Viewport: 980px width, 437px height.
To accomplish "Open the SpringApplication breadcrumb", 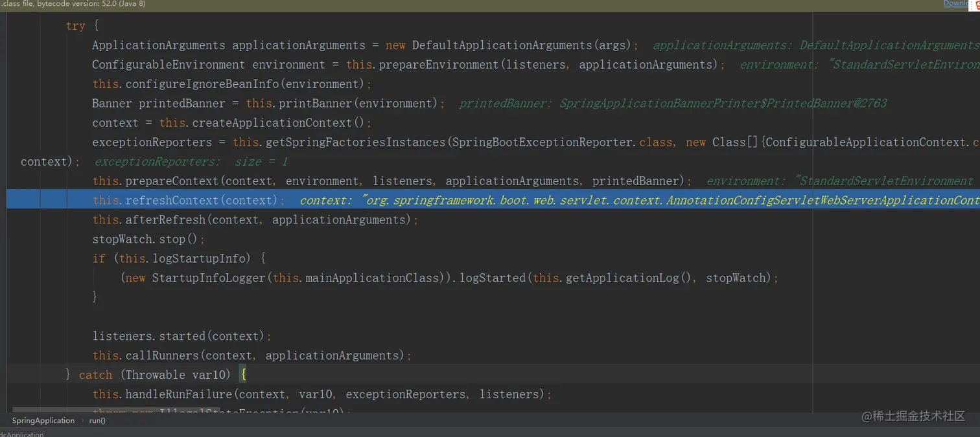I will (43, 421).
